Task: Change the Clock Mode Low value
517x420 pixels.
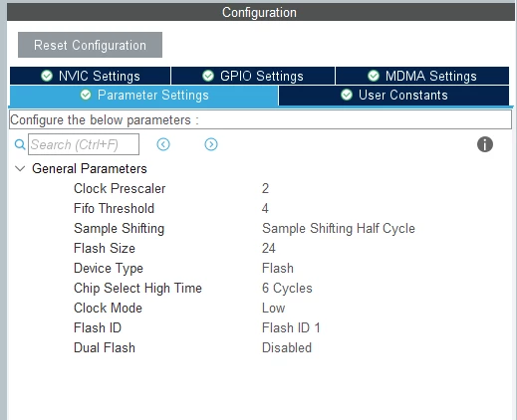Action: tap(273, 308)
